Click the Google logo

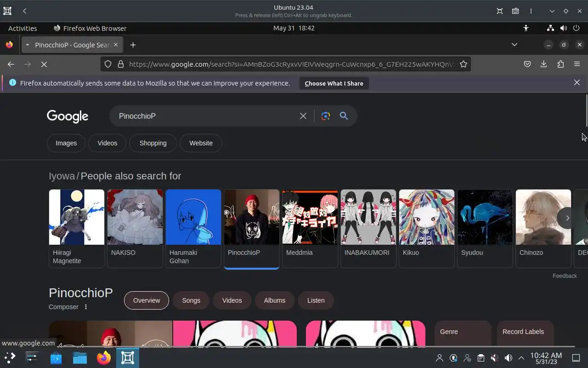pyautogui.click(x=68, y=116)
